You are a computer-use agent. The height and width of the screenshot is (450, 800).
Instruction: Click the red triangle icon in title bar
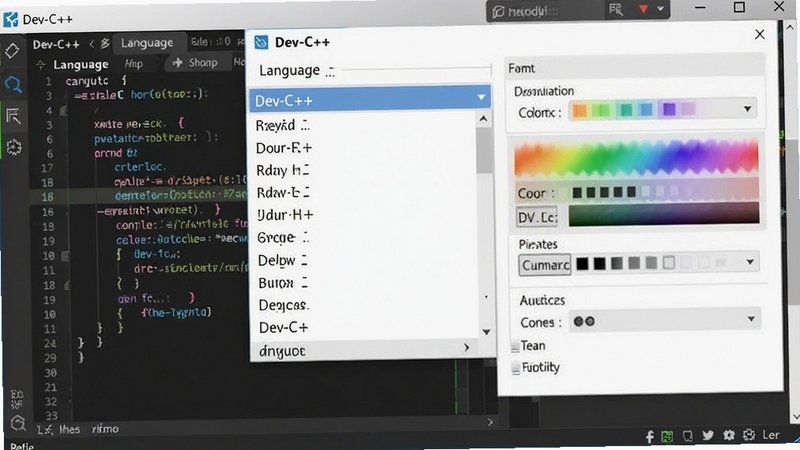pos(643,9)
